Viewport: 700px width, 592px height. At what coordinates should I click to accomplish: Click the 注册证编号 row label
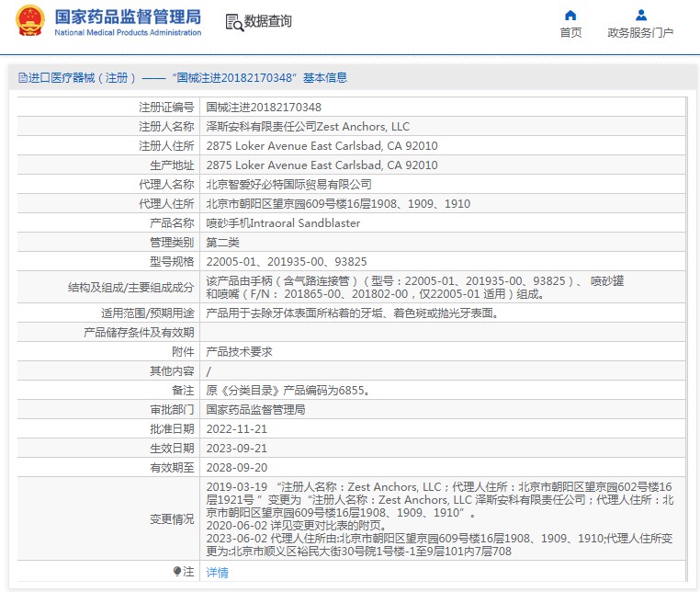coord(166,108)
